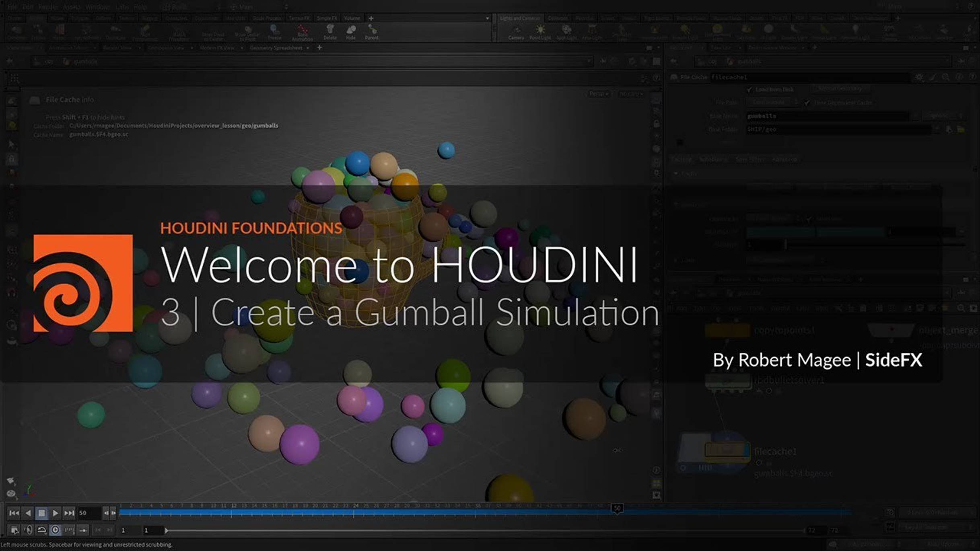
Task: Expand the Frames section in File Cache
Action: click(x=676, y=174)
